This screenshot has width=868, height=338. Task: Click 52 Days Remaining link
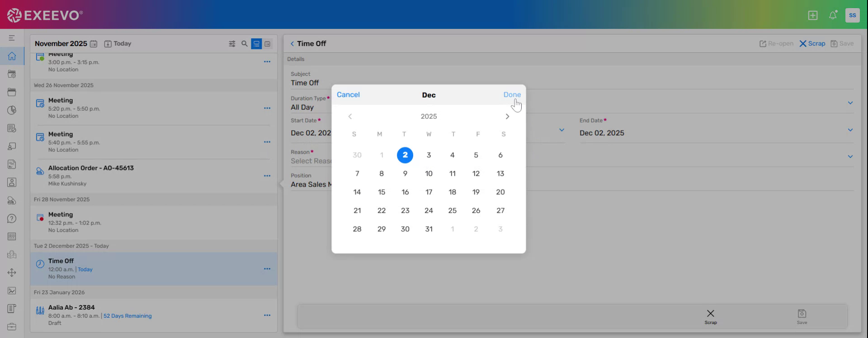pos(127,316)
